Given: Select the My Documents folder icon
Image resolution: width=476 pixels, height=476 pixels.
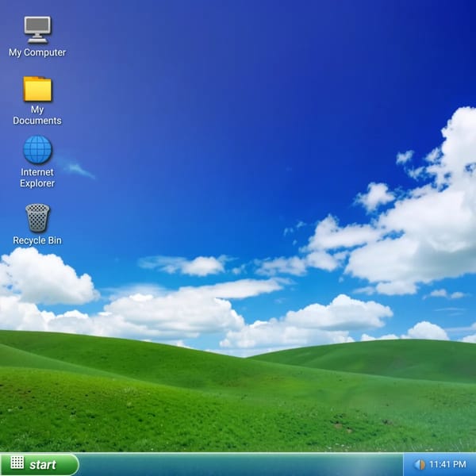Looking at the screenshot, I should pos(37,89).
